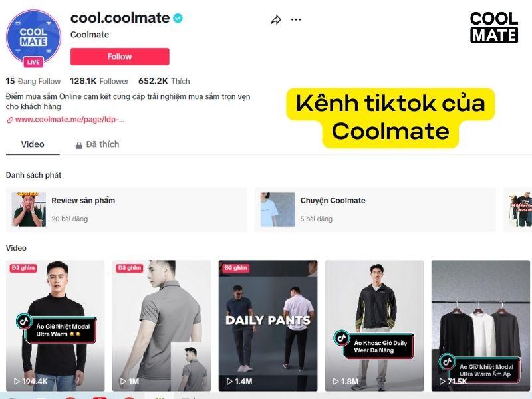Click the share arrow icon
Viewport: 532px width, 399px height.
[x=276, y=20]
